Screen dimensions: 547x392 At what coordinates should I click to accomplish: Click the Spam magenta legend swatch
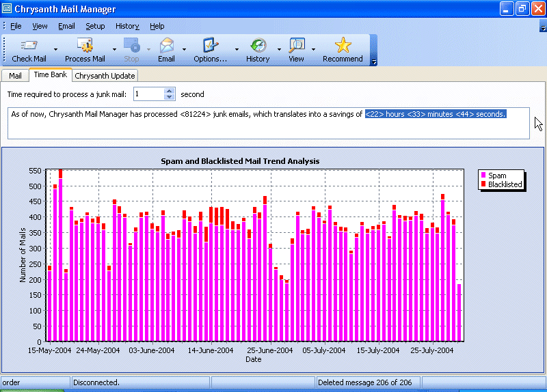click(x=483, y=176)
